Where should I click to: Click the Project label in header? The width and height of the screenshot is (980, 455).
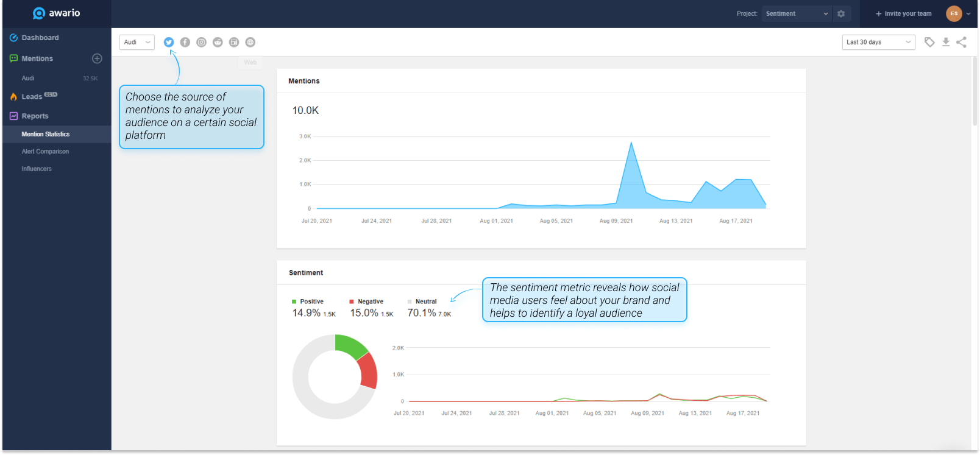747,13
